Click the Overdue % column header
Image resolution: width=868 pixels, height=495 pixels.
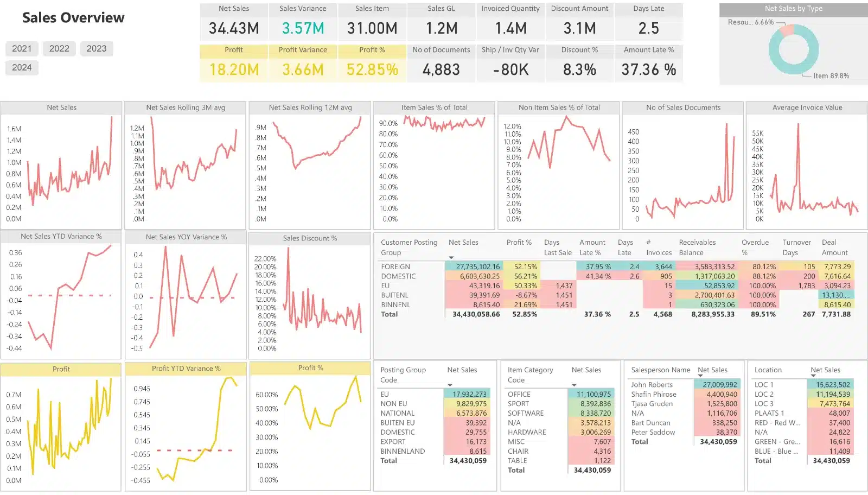pos(755,247)
